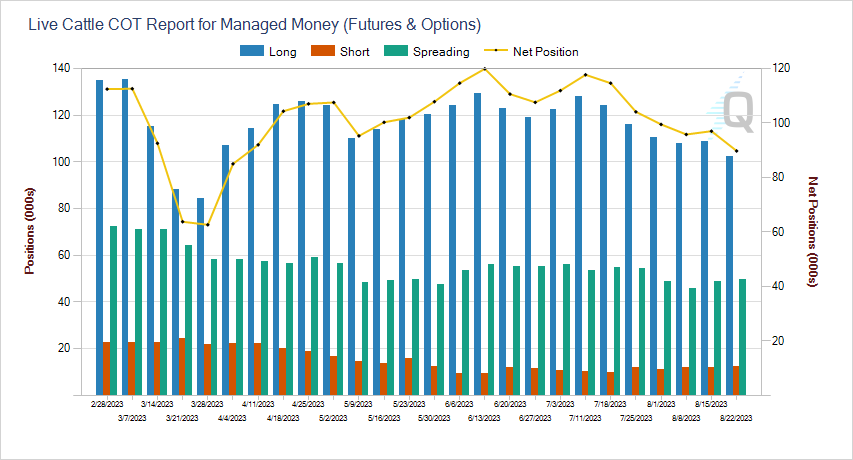853x460 pixels.
Task: Click the orange Short legend swatch
Action: click(323, 51)
